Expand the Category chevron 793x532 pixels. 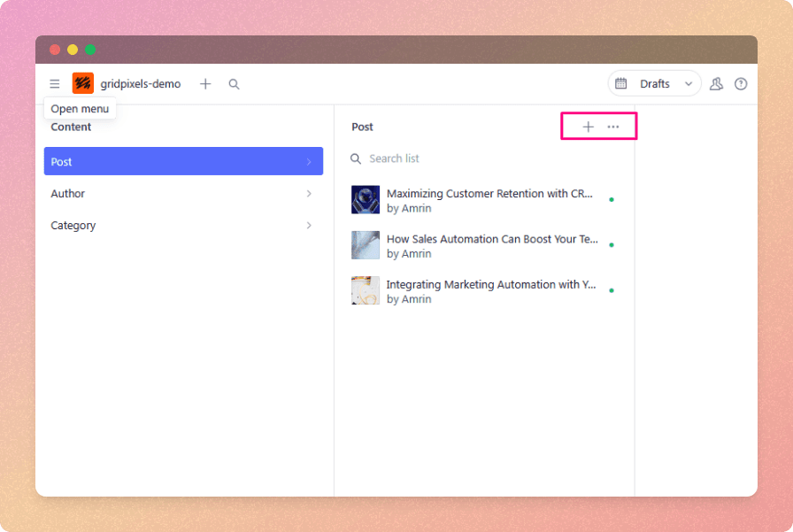309,226
